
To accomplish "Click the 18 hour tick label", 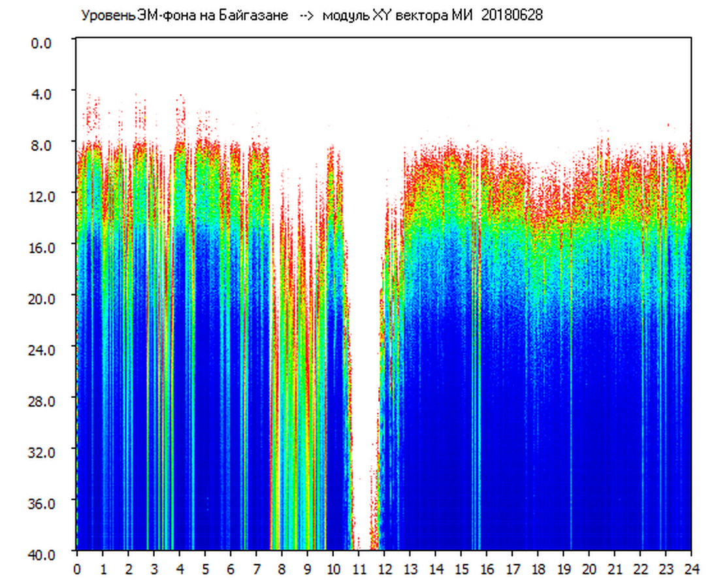I will pos(538,569).
